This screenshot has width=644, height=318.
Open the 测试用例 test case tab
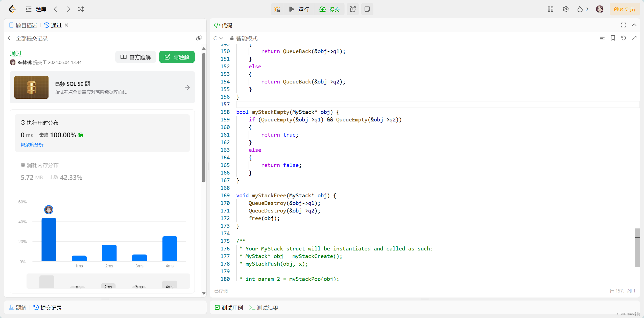(x=229, y=308)
